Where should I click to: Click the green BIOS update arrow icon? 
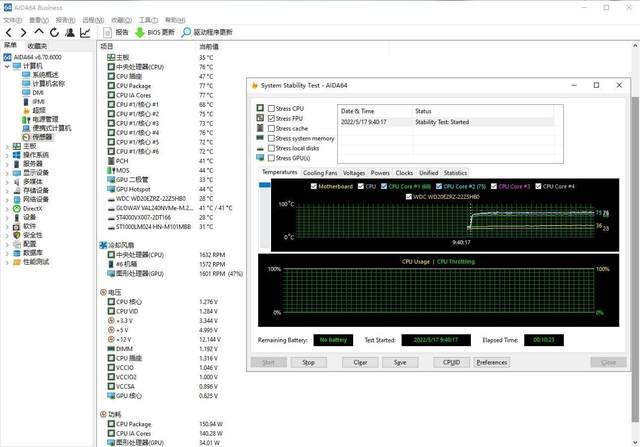pyautogui.click(x=140, y=32)
